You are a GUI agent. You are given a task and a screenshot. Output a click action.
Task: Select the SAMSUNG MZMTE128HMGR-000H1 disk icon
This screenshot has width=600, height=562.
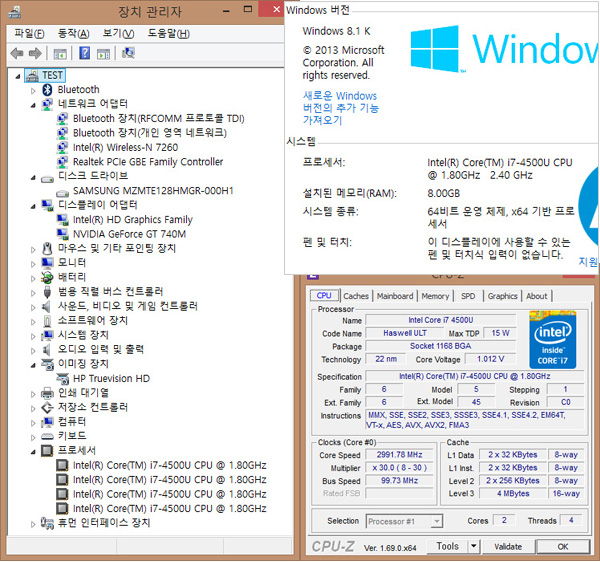tap(62, 191)
